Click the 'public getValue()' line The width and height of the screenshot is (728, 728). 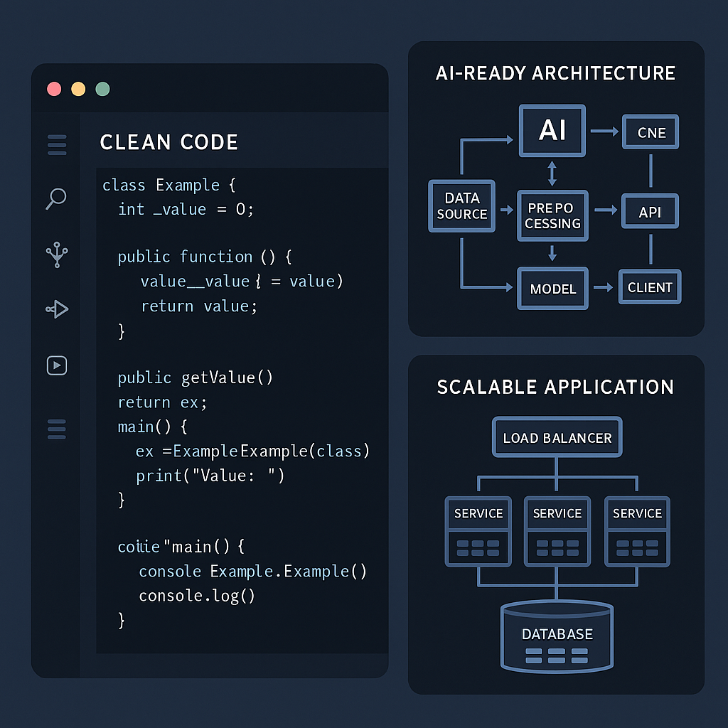195,378
